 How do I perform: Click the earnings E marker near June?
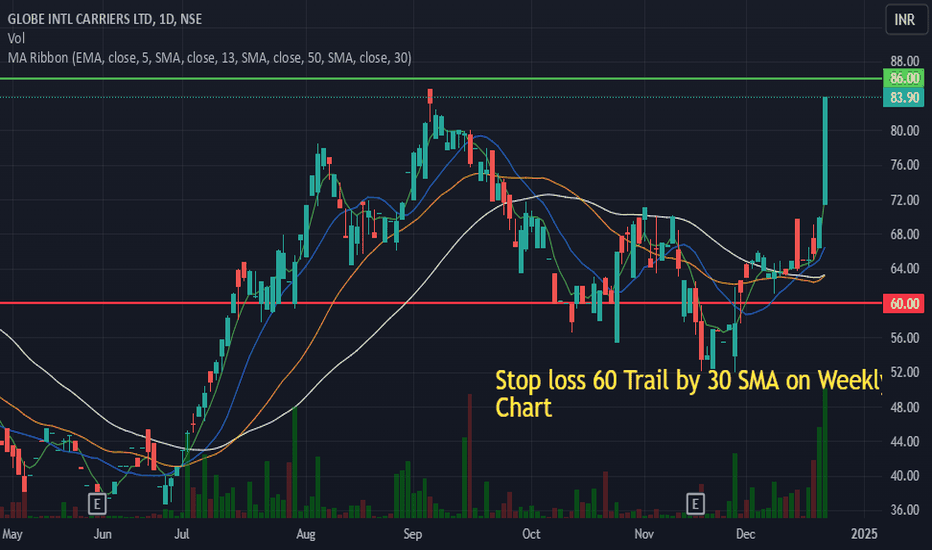(x=97, y=504)
